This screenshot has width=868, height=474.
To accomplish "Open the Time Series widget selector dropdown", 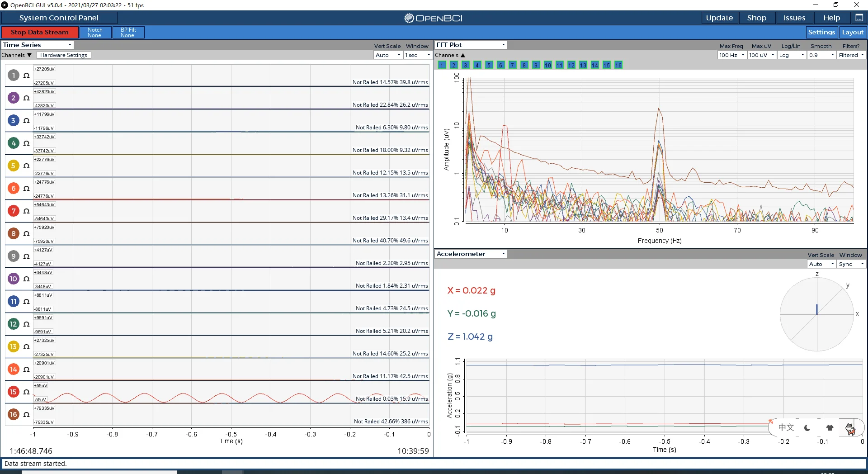I will (x=38, y=45).
